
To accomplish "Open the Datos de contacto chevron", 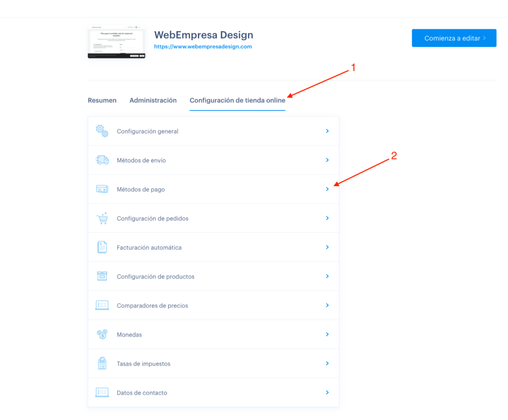I will pyautogui.click(x=327, y=392).
